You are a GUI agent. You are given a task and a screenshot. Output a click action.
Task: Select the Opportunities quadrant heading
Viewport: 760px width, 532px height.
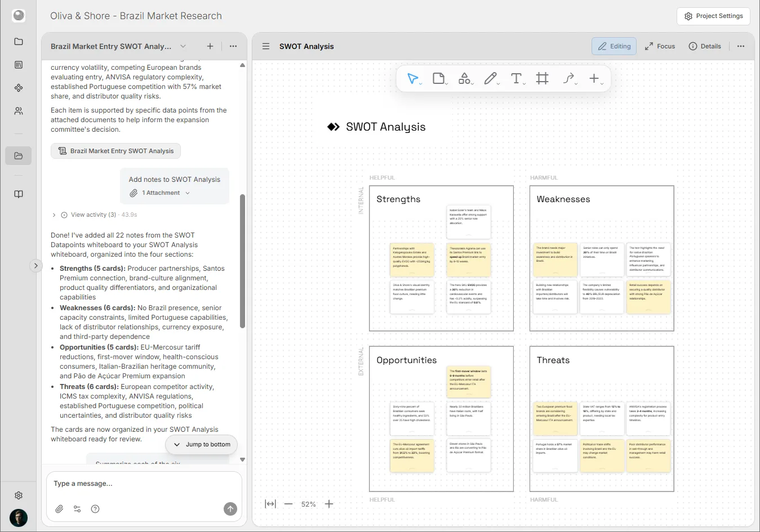tap(407, 360)
